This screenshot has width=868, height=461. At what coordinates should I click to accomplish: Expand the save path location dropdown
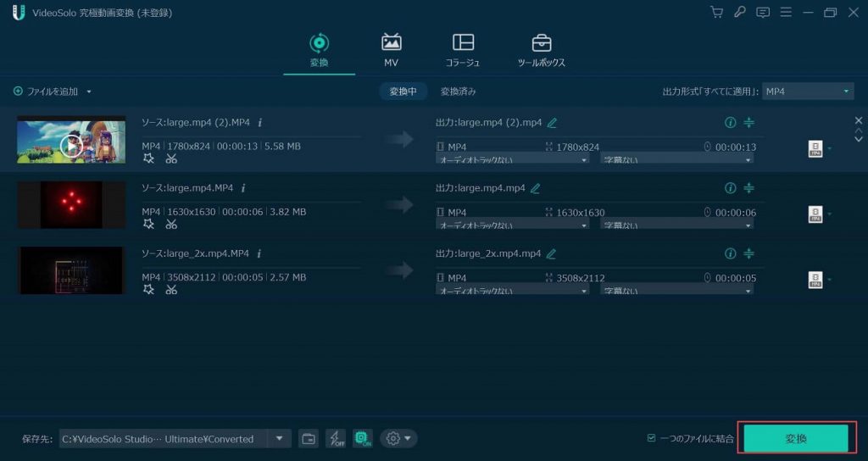(x=280, y=438)
